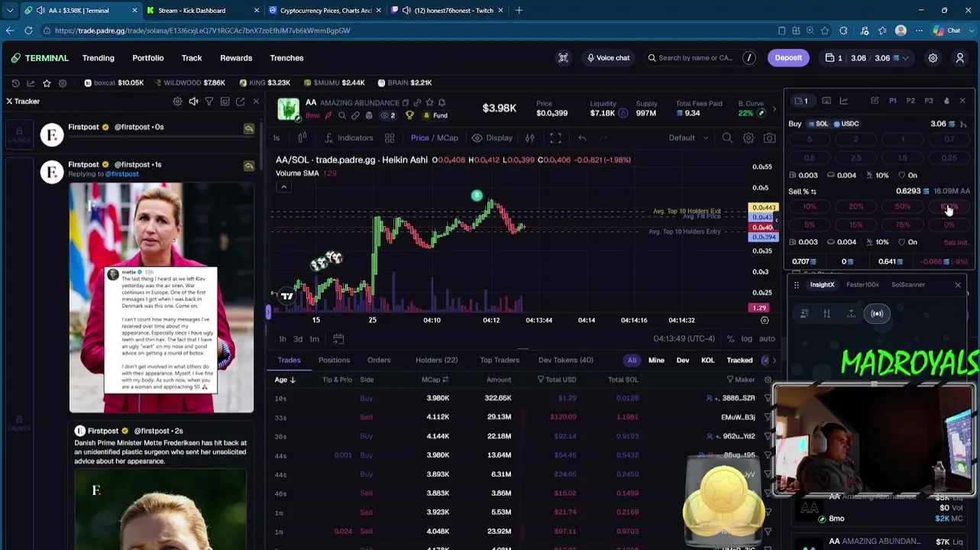The image size is (980, 550).
Task: Open the X Tracker filter funnel
Action: click(209, 102)
